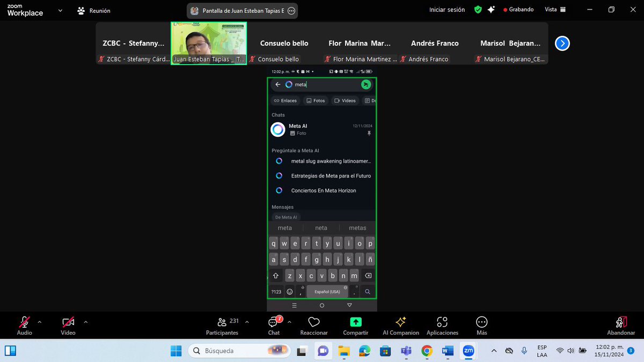Image resolution: width=644 pixels, height=362 pixels.
Task: Click the back arrow in phone search
Action: [277, 84]
